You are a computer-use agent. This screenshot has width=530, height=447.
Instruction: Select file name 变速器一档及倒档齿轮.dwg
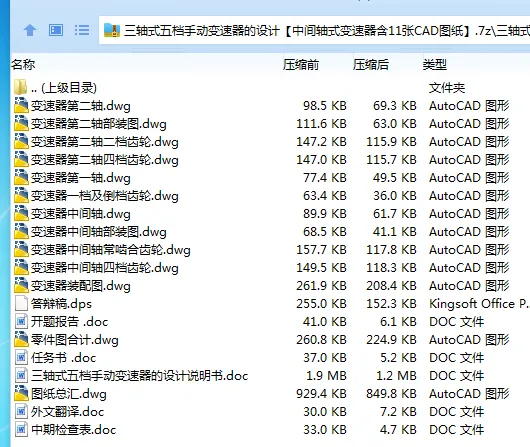click(x=104, y=196)
